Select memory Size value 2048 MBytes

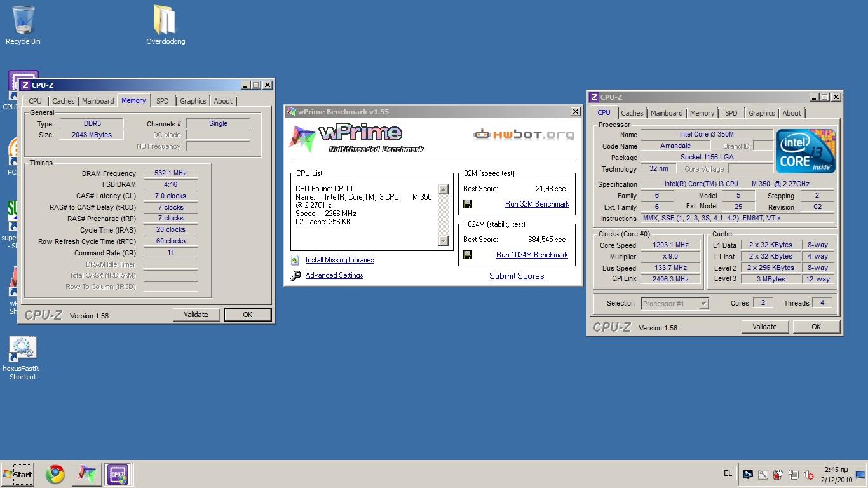tap(92, 135)
